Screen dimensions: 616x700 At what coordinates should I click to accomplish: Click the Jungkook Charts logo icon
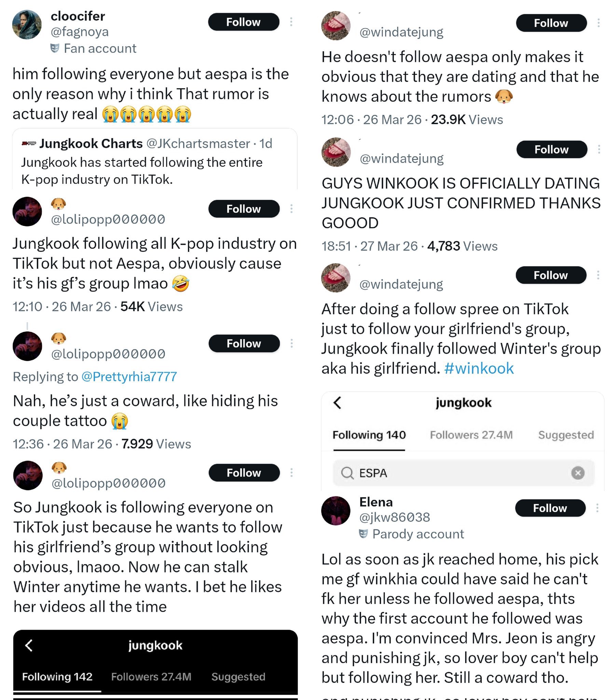[29, 144]
